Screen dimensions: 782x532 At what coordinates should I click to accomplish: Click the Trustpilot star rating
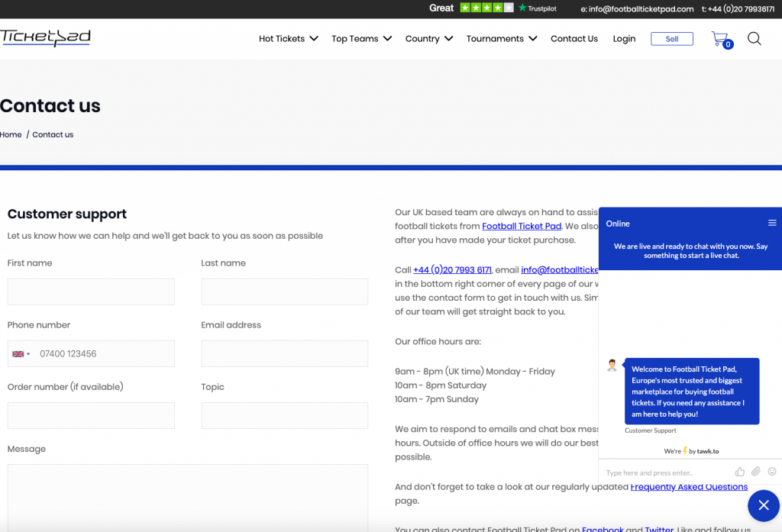(486, 8)
